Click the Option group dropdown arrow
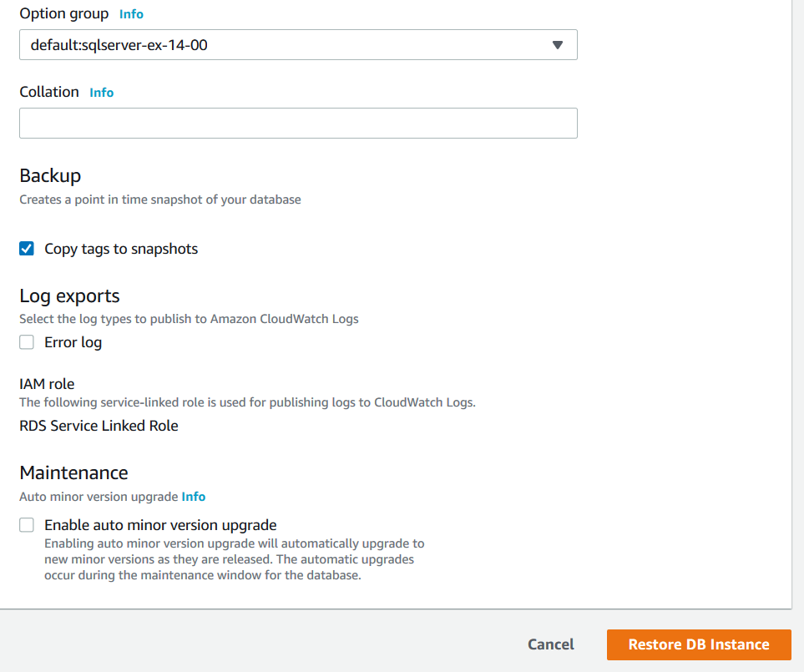Image resolution: width=804 pixels, height=672 pixels. pyautogui.click(x=558, y=45)
